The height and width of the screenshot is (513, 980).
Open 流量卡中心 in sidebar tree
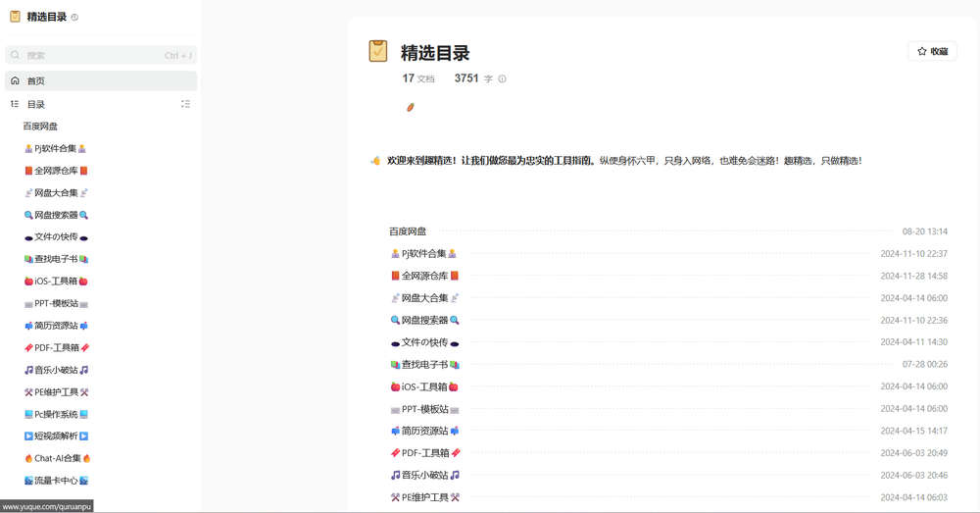[56, 481]
